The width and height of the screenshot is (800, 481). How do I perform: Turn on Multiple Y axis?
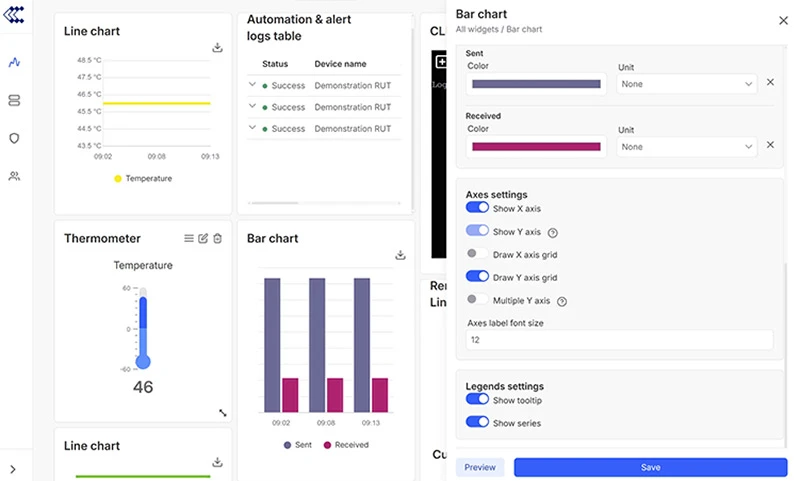pyautogui.click(x=477, y=300)
